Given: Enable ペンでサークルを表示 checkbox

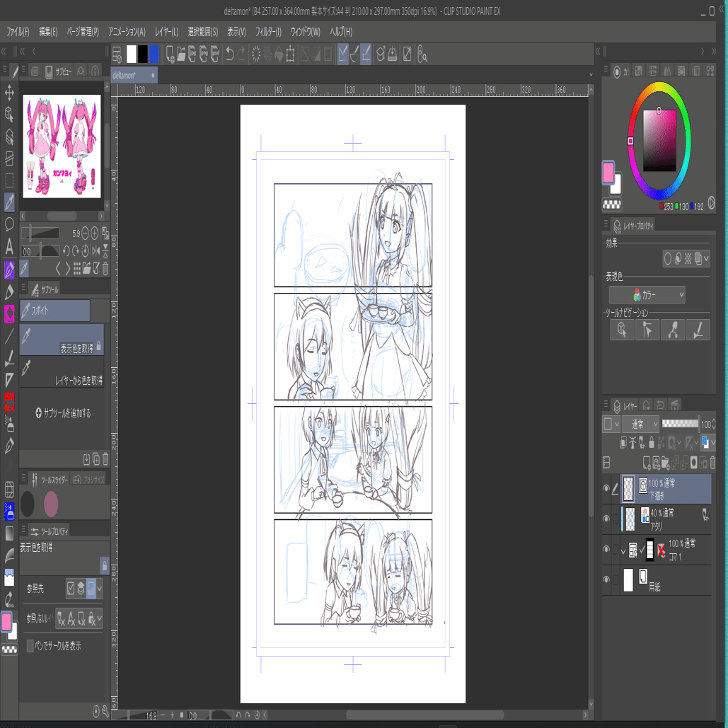Looking at the screenshot, I should click(x=30, y=645).
